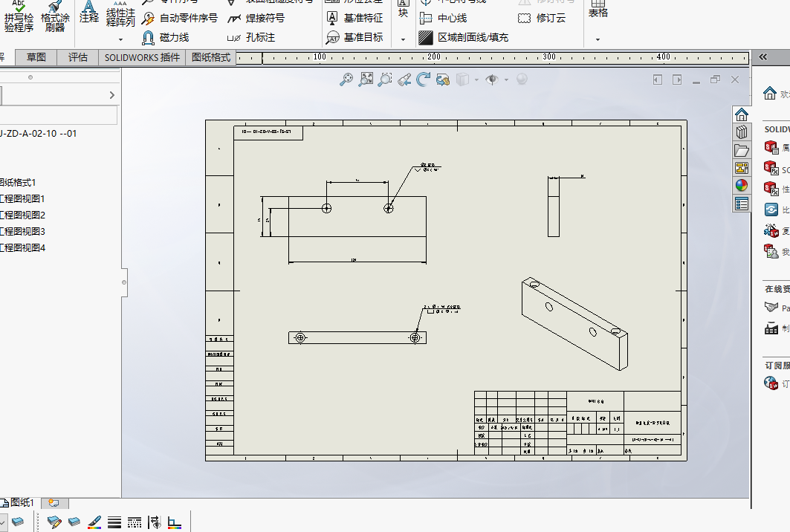Select the Magnetic Line (磁力线) tool
Image resolution: width=790 pixels, height=532 pixels.
point(165,37)
